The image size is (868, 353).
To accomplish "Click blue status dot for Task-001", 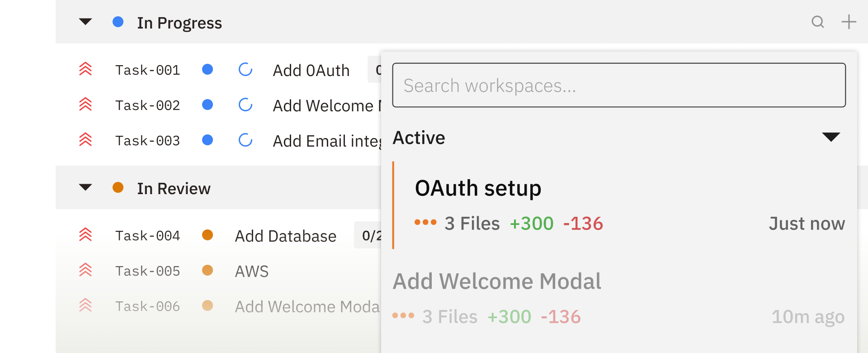I will [208, 69].
